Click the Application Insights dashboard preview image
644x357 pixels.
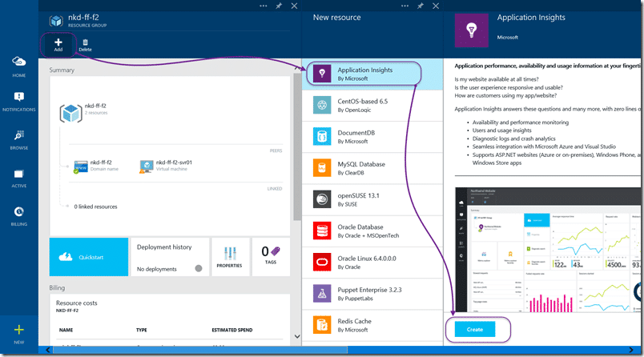(x=549, y=251)
